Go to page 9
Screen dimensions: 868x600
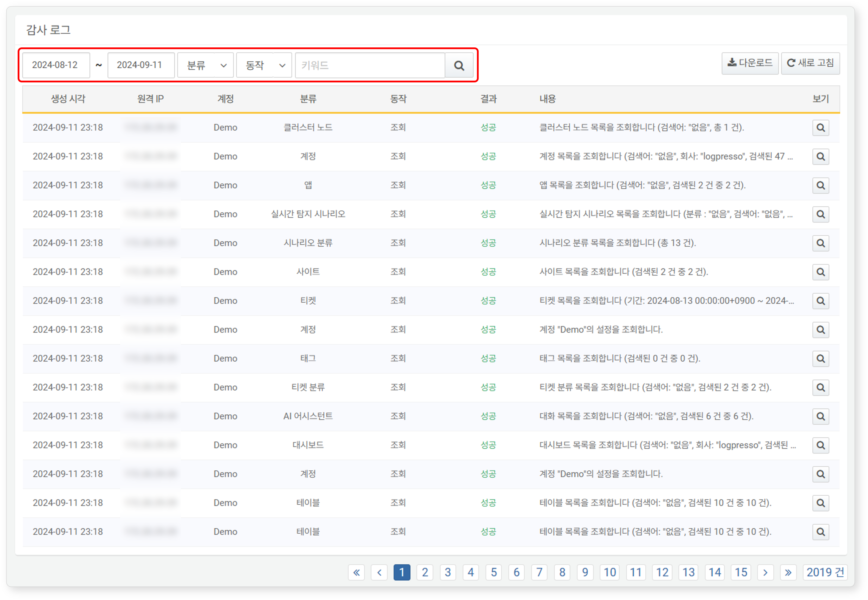[585, 572]
